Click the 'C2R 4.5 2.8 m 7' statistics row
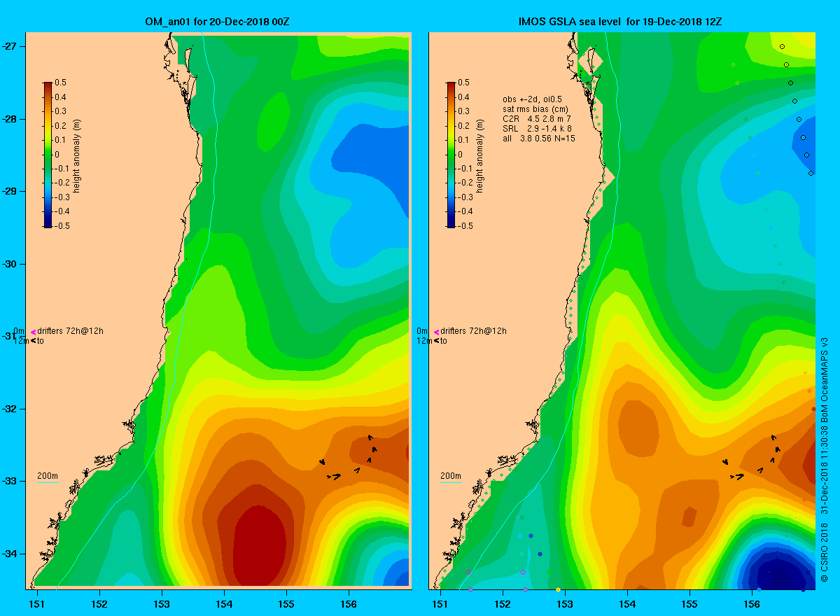 538,119
